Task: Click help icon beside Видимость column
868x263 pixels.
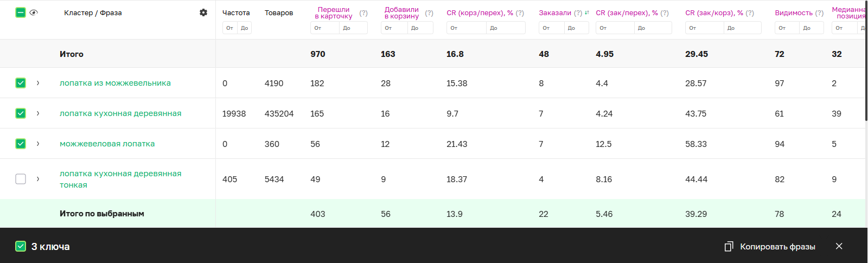Action: click(x=819, y=13)
